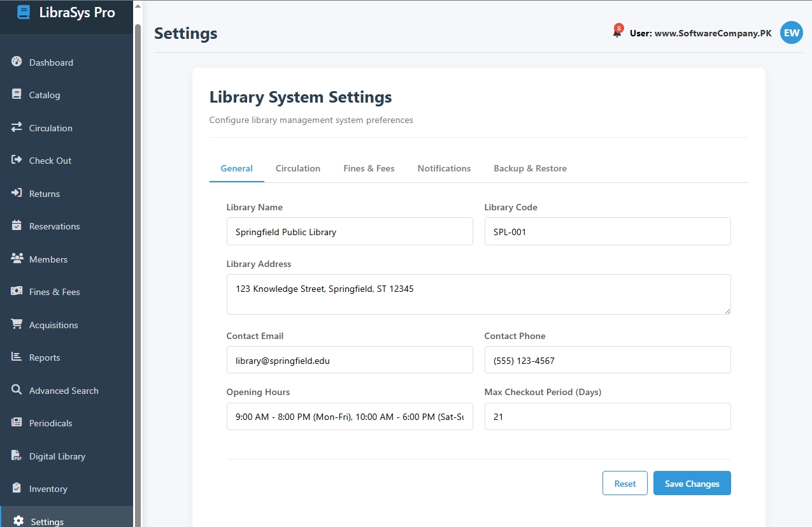Screen dimensions: 812x527
Task: Click inside the Library Name field
Action: (350, 231)
